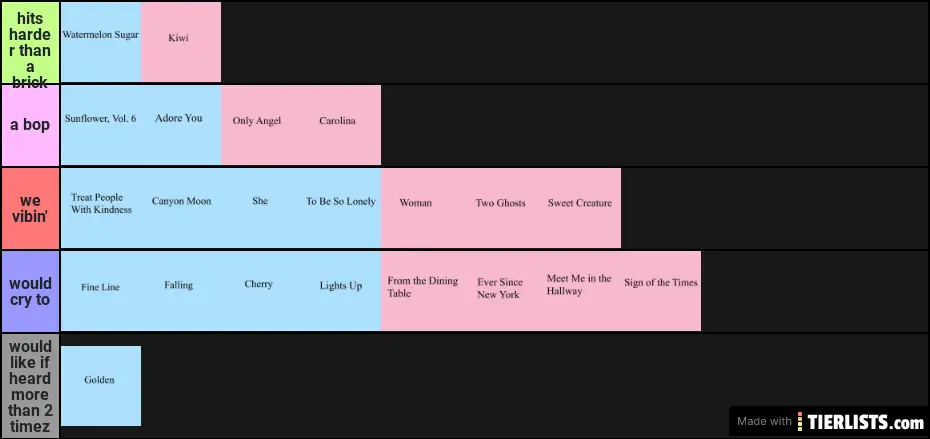The height and width of the screenshot is (439, 930).
Task: Click the Sign of the Times tile
Action: point(661,290)
